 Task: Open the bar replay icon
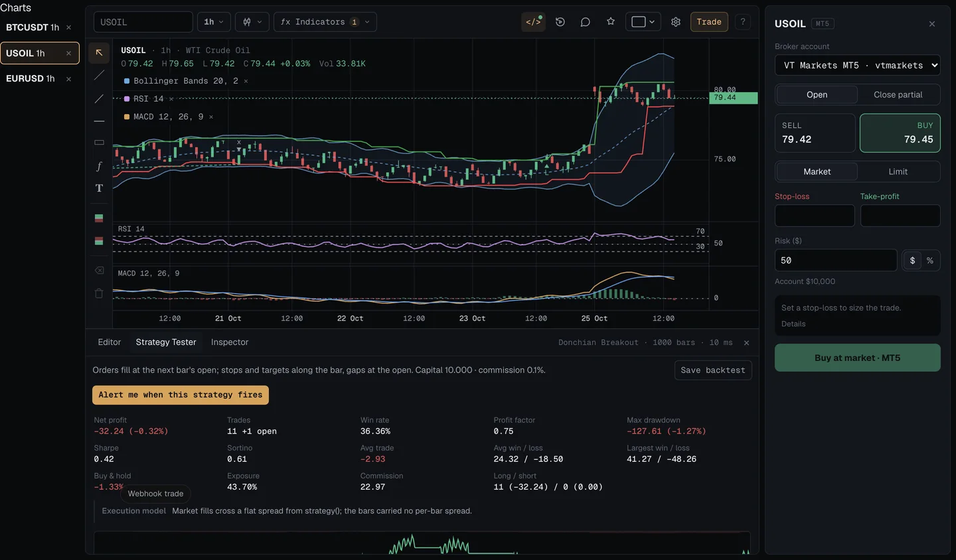(560, 22)
